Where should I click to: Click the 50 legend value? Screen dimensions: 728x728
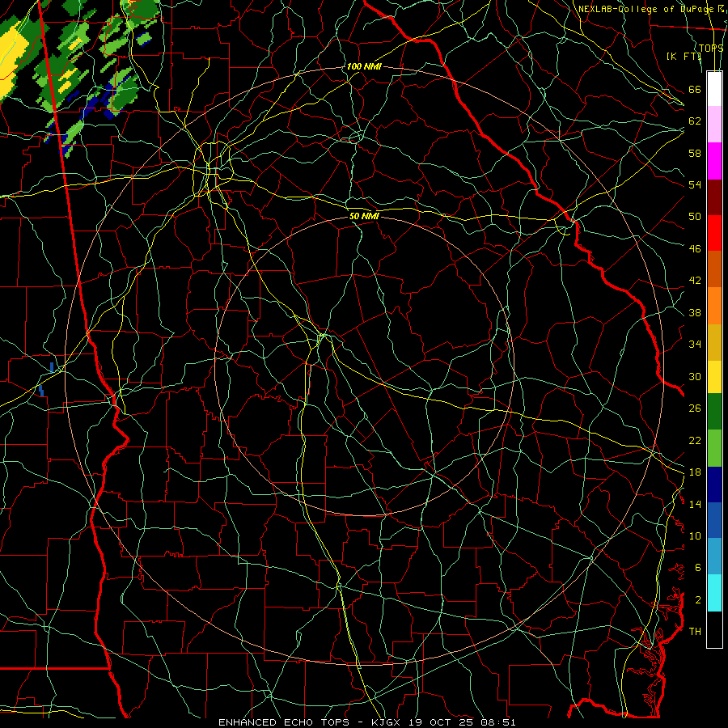tap(695, 216)
